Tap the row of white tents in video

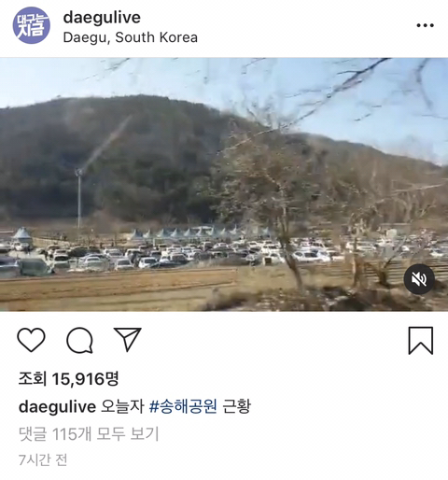pos(199,232)
